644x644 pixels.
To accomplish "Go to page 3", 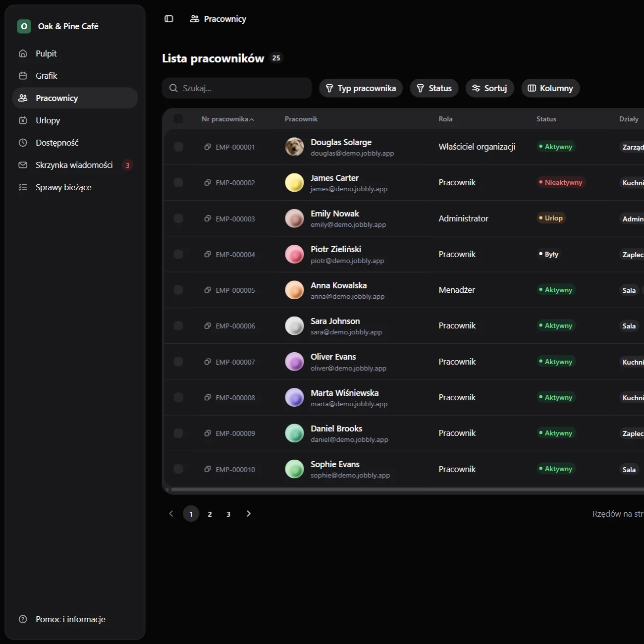I will coord(228,514).
